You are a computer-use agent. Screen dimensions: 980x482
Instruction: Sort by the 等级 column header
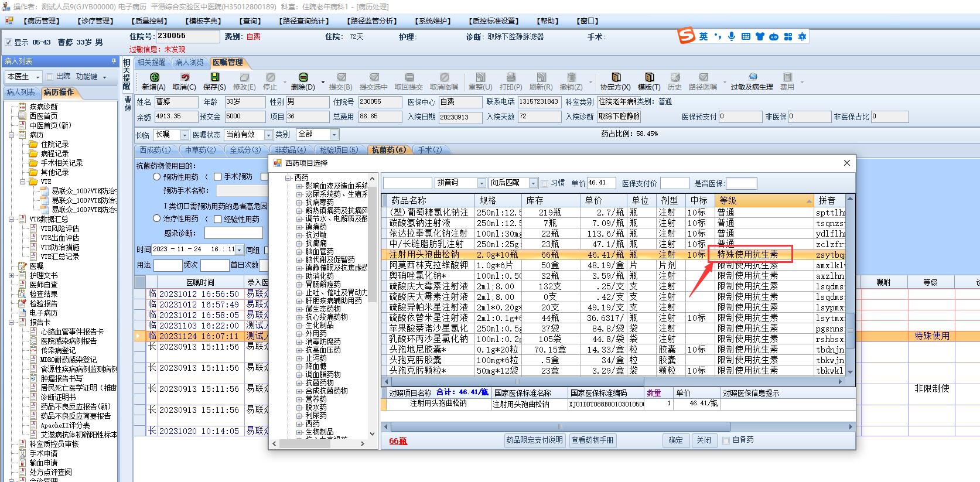[x=764, y=200]
